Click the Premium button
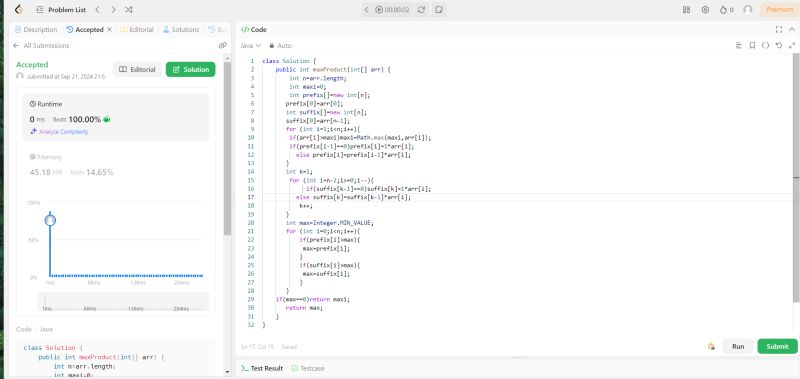The image size is (800, 379). coord(779,10)
